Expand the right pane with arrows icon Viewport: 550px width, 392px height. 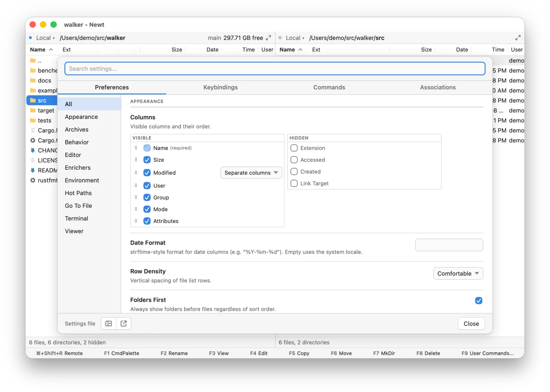click(518, 38)
